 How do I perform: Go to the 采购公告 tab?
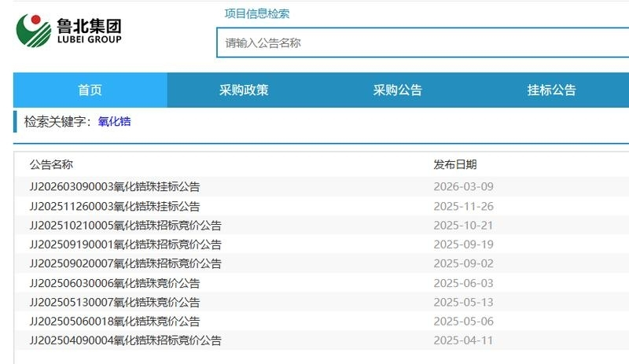point(398,90)
